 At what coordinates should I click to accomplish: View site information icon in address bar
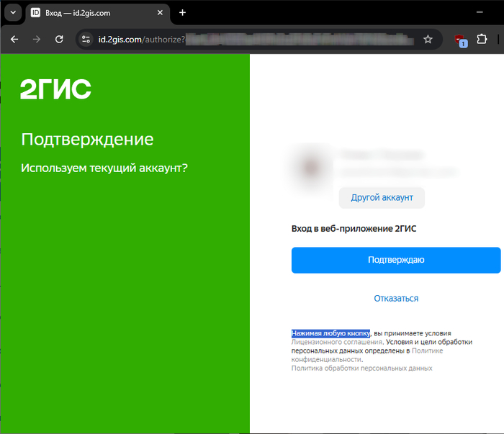pos(86,40)
